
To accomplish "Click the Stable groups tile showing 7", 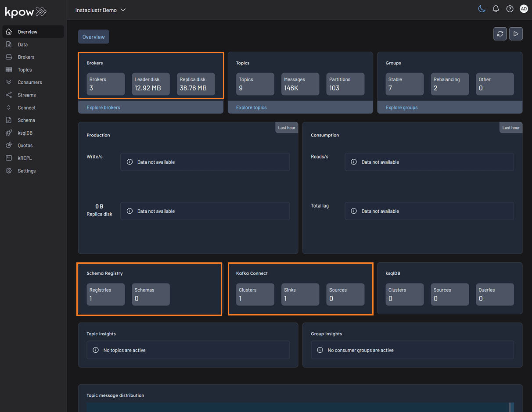I will coord(405,84).
